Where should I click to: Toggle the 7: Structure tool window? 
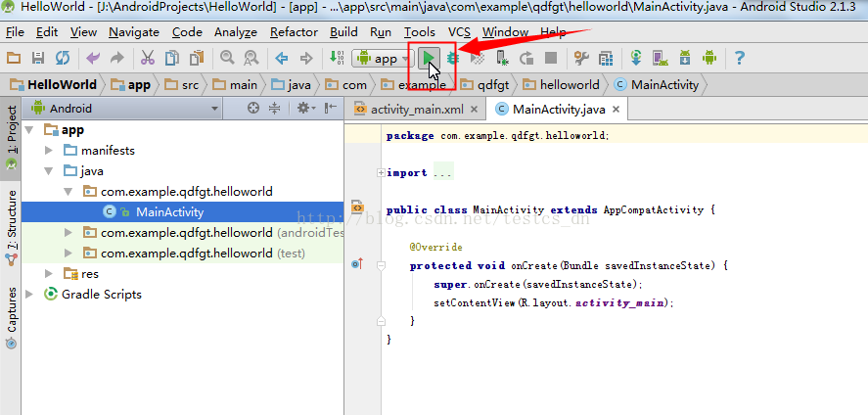[11, 226]
